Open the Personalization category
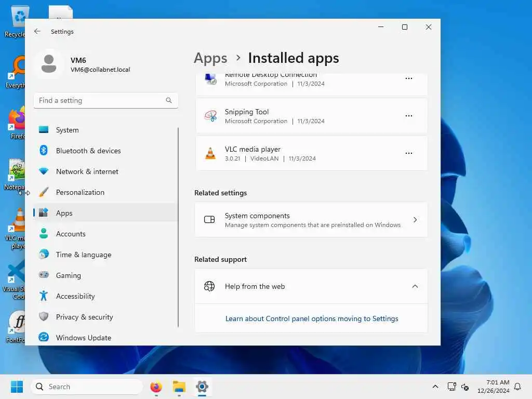 point(105,192)
